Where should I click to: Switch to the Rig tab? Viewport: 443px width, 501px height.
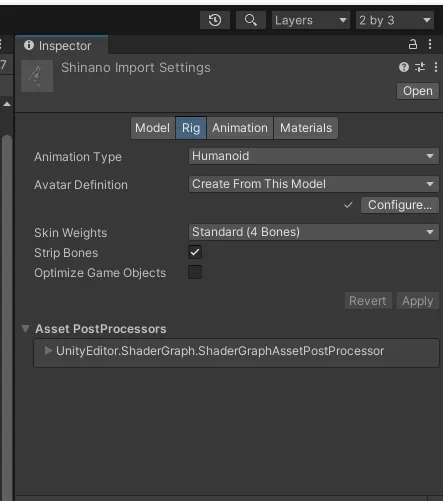point(191,128)
